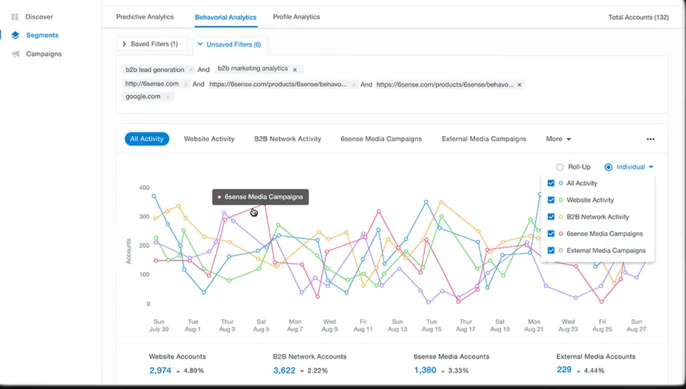
Task: Switch to Profile Analytics tab
Action: (296, 17)
